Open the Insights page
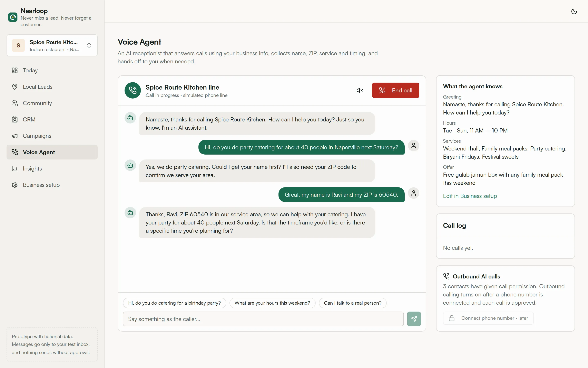The width and height of the screenshot is (588, 368). (52, 168)
